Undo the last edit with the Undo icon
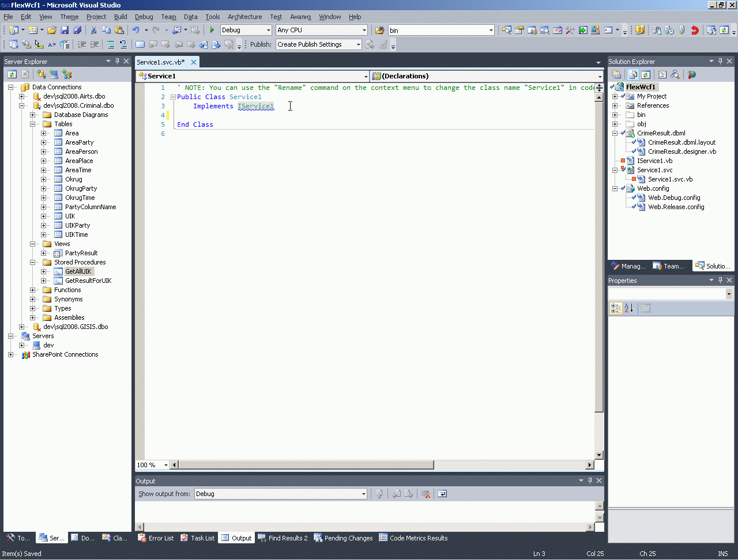738x560 pixels. [136, 30]
